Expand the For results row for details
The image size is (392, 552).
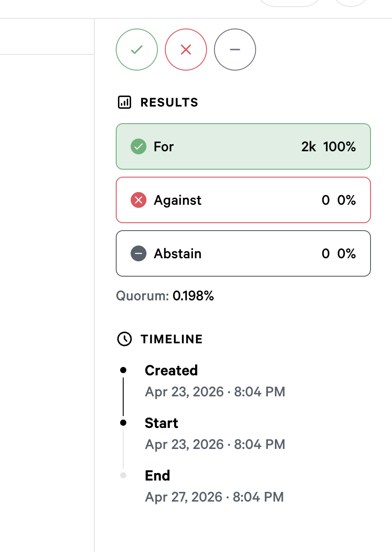[243, 146]
